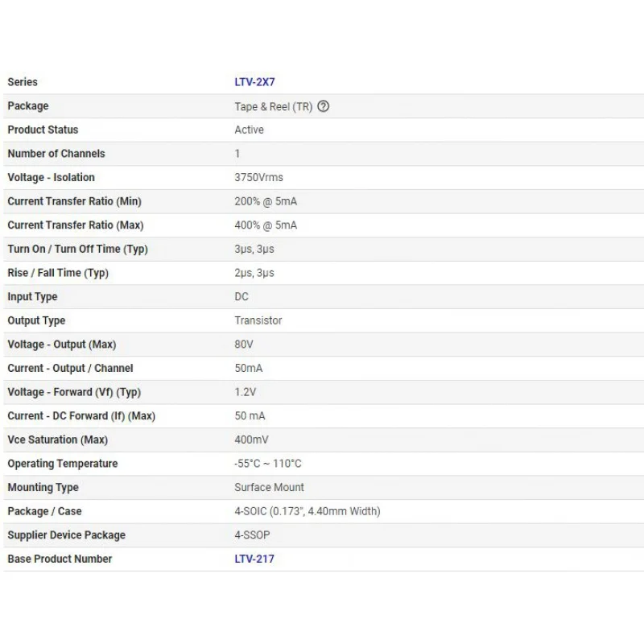The height and width of the screenshot is (644, 644).
Task: Select the '1.2V' forward voltage value
Action: pos(245,392)
